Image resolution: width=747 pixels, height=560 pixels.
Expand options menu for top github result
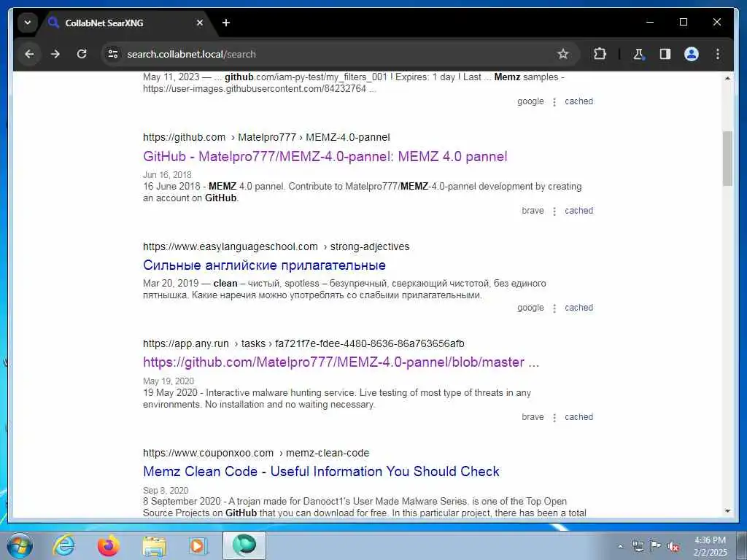tap(554, 101)
